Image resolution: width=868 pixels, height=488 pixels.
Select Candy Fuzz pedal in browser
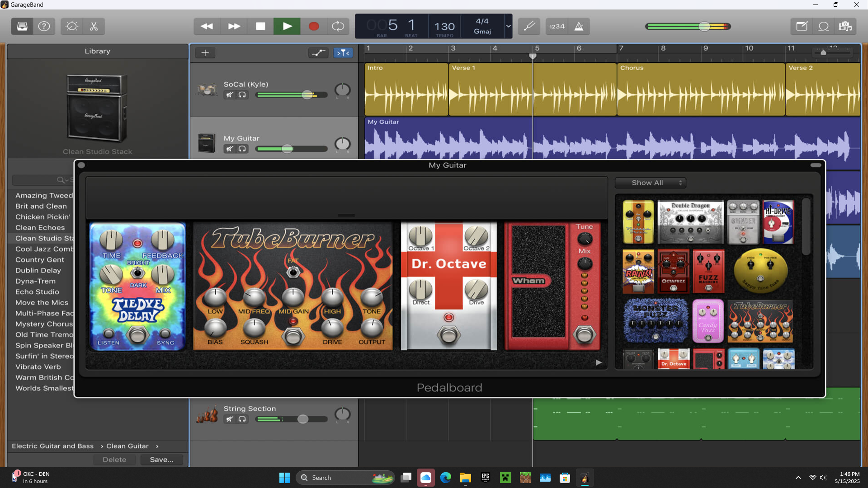point(708,320)
